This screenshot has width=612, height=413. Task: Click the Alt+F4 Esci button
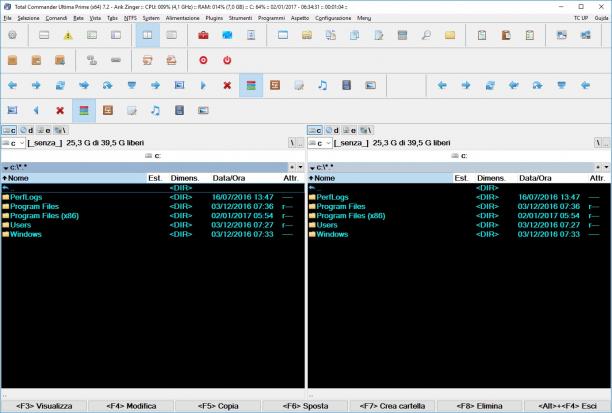point(567,406)
